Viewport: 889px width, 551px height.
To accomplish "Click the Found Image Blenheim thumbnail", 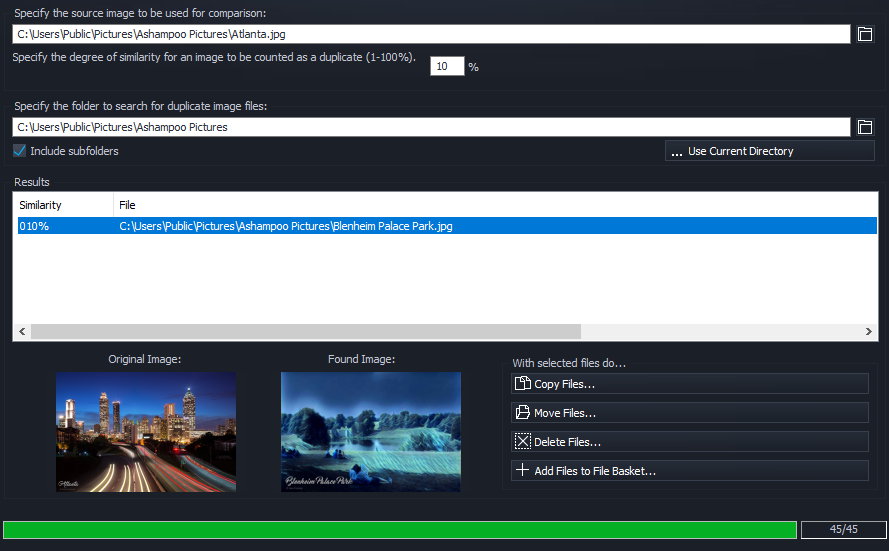I will [371, 432].
